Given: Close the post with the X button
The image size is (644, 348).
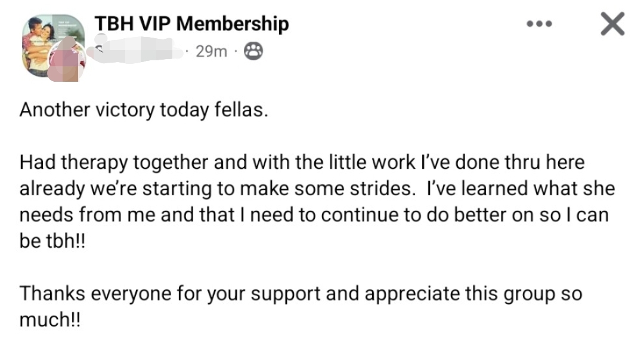Looking at the screenshot, I should (611, 24).
